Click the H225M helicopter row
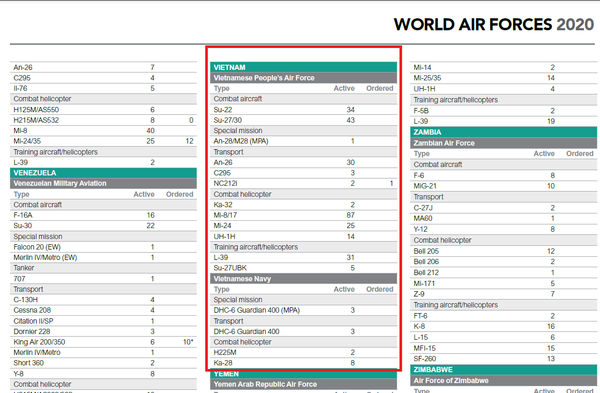This screenshot has width=600, height=393. pyautogui.click(x=303, y=352)
